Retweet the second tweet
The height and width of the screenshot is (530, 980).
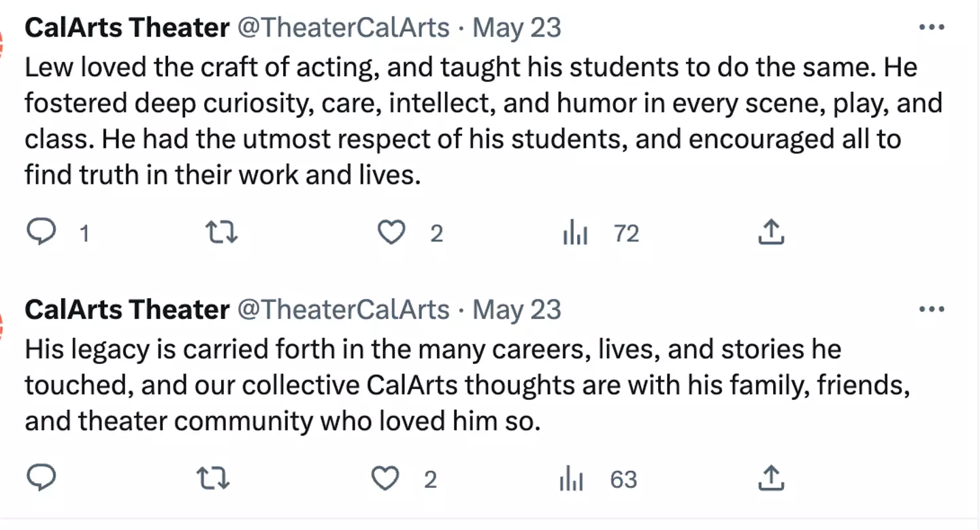(213, 478)
